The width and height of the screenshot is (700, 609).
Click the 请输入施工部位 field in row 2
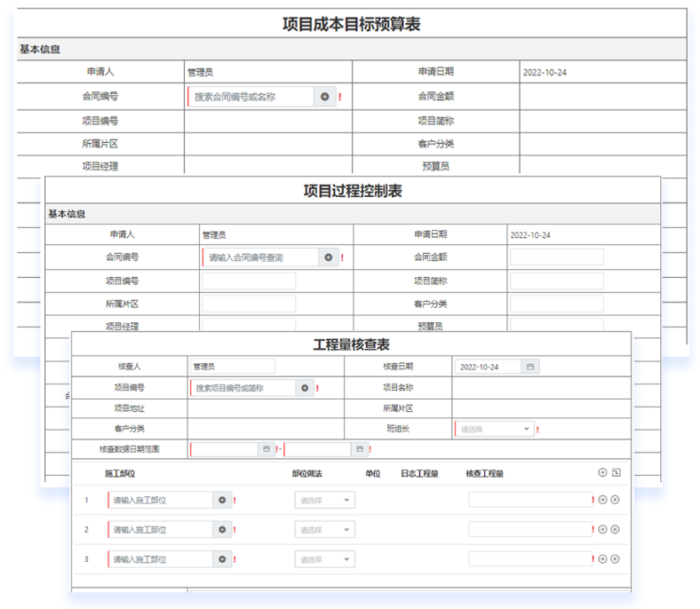click(x=160, y=530)
